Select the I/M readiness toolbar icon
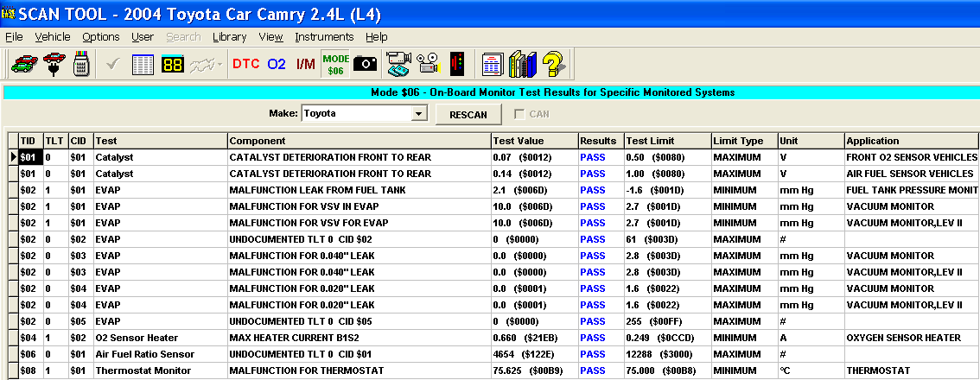The height and width of the screenshot is (380, 980). pos(305,64)
